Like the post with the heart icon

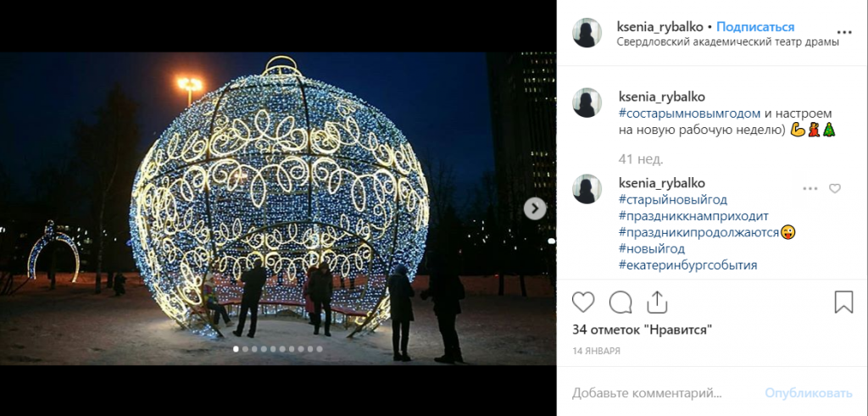(583, 302)
